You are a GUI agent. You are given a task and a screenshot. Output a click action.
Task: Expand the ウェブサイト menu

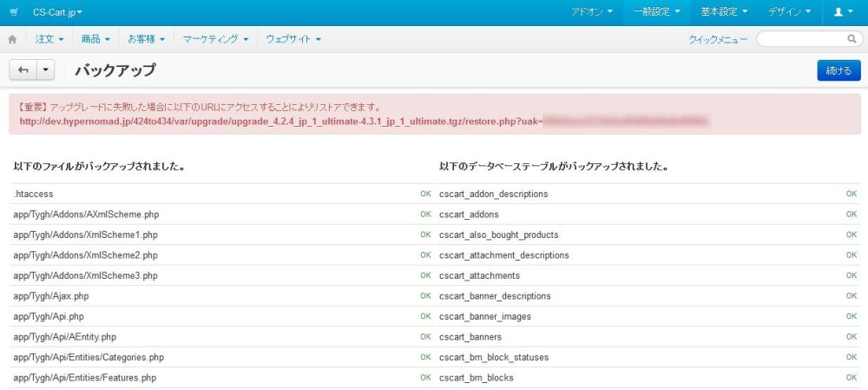(x=293, y=39)
